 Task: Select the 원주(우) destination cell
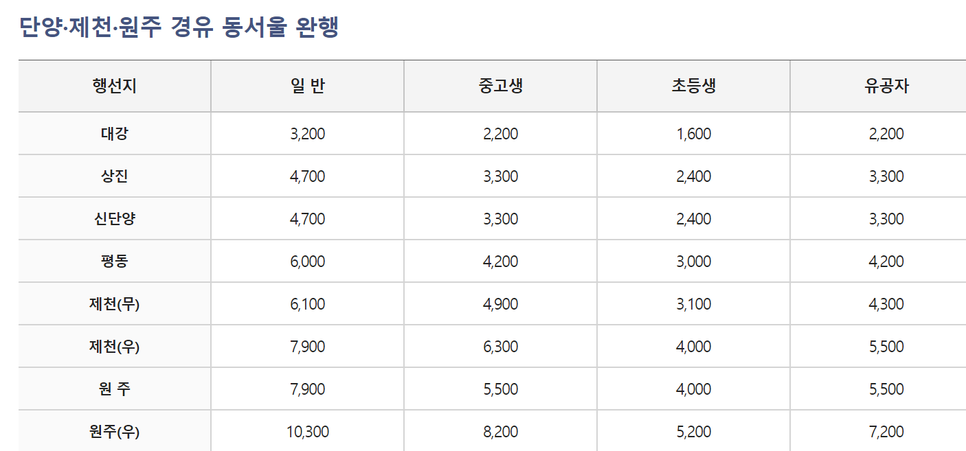[115, 431]
